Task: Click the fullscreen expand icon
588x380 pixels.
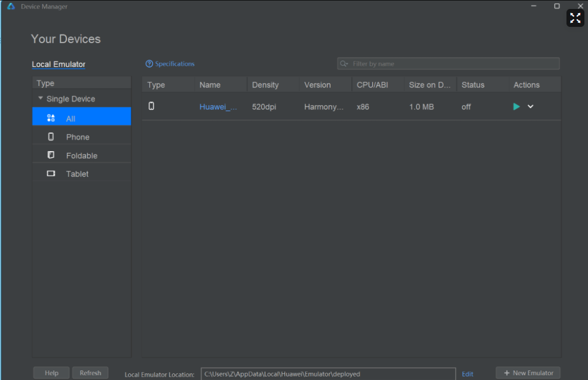Action: [575, 18]
